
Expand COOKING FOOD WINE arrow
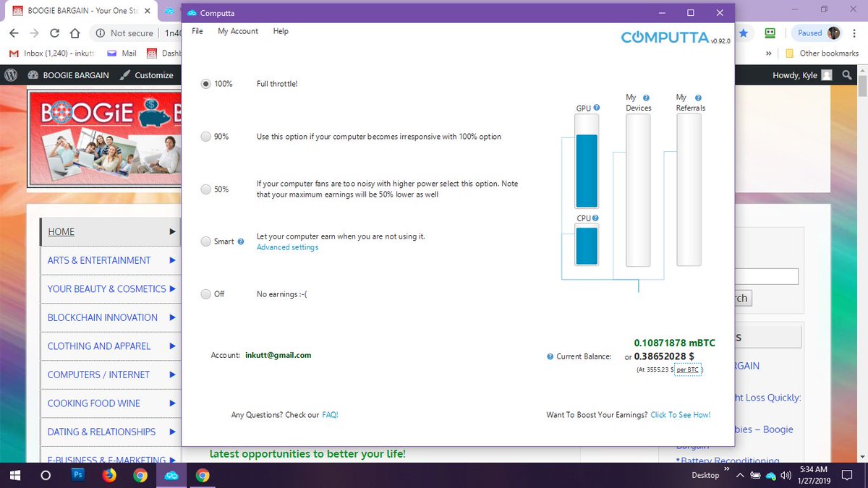tap(172, 403)
